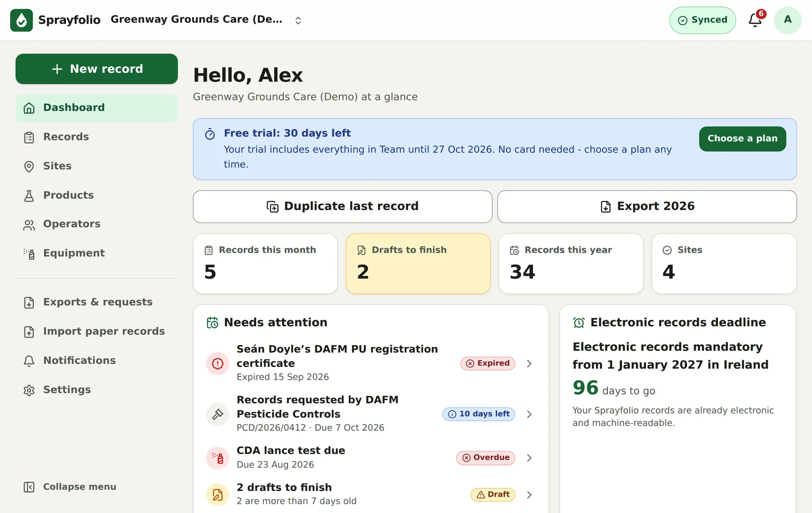Click the 10 days left badge
Image resolution: width=812 pixels, height=513 pixels.
tap(479, 415)
